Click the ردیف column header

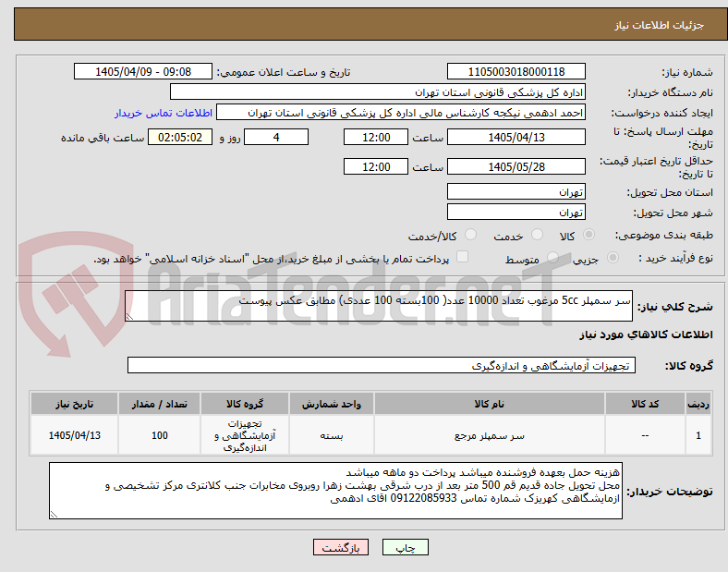click(x=698, y=404)
